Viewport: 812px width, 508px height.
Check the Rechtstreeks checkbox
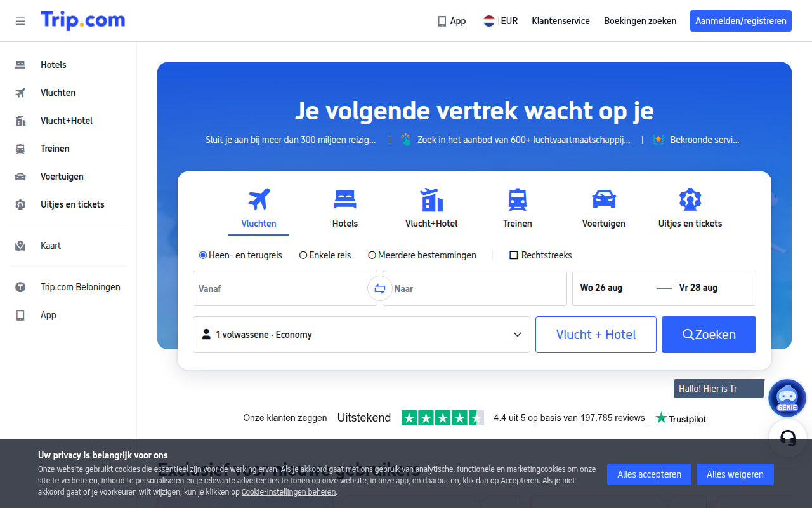[514, 255]
